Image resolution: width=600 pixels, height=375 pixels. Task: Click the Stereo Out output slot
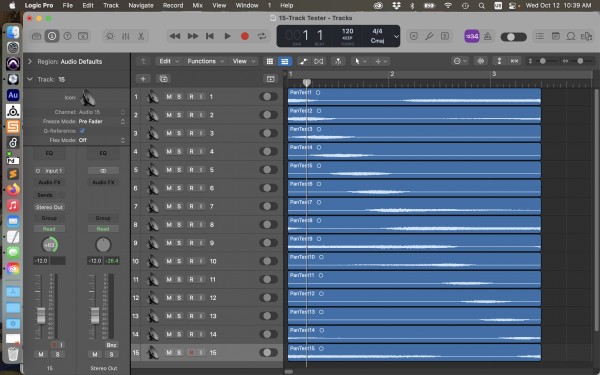[49, 207]
